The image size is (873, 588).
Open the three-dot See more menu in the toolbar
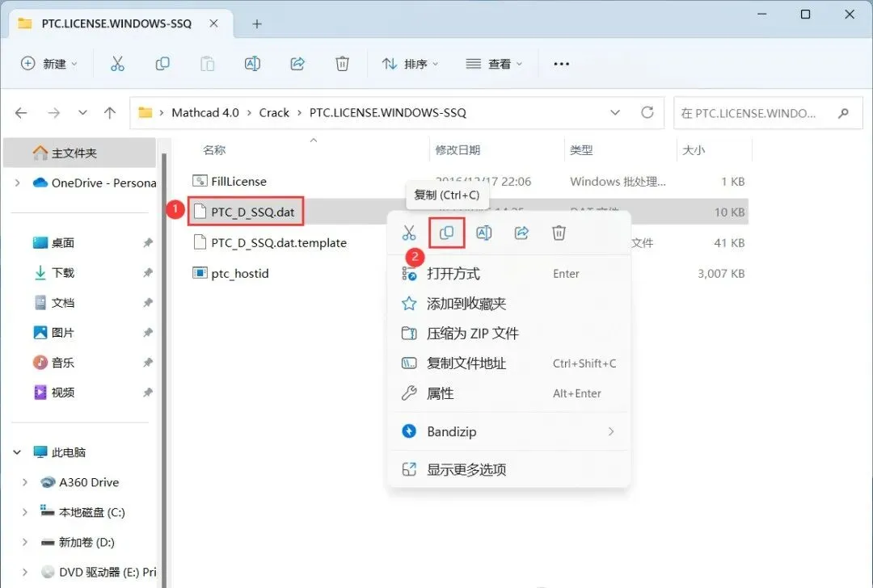561,64
